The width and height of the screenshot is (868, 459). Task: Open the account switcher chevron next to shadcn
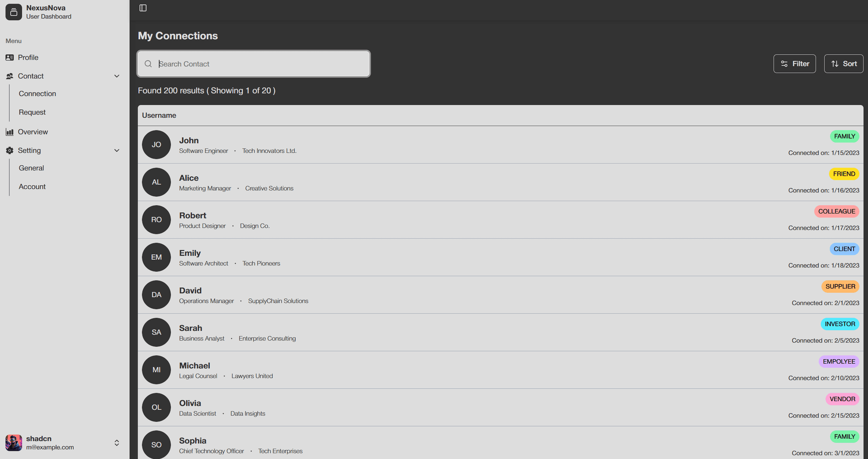117,443
